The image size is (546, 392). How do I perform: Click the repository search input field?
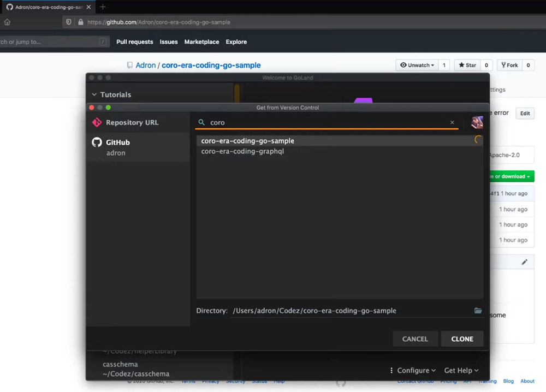327,122
